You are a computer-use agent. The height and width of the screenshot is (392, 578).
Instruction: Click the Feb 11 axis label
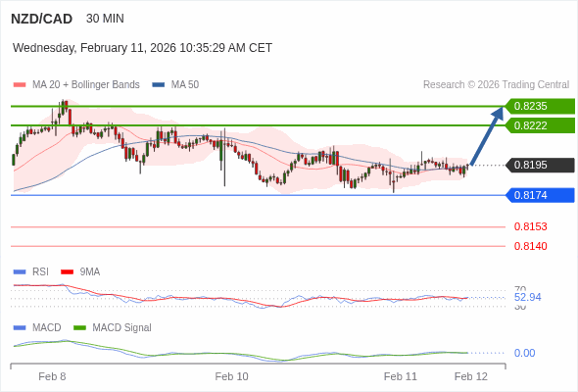point(401,376)
